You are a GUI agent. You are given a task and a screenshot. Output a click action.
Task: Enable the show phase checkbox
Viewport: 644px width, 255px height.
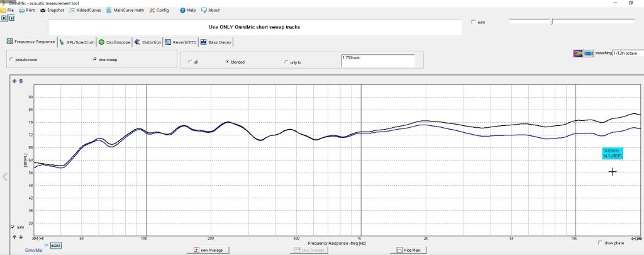coord(600,242)
